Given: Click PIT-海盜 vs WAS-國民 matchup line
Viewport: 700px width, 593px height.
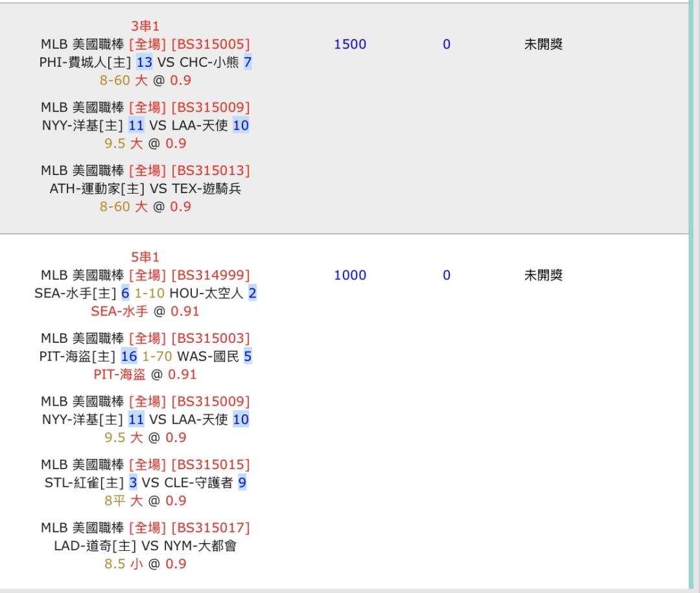Looking at the screenshot, I should point(146,356).
